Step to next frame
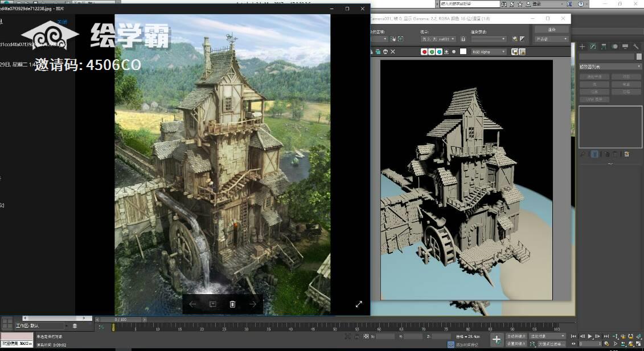Image resolution: width=644 pixels, height=351 pixels. [x=598, y=336]
